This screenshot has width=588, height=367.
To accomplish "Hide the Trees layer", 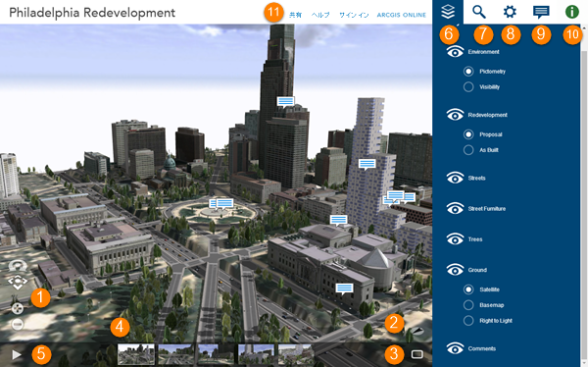I will pyautogui.click(x=455, y=238).
